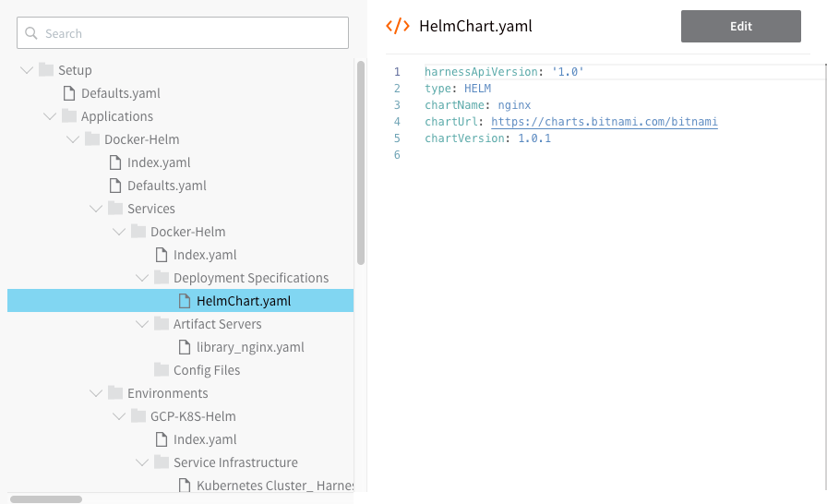Collapse the Service Infrastructure chevron
The height and width of the screenshot is (504, 827).
[142, 462]
